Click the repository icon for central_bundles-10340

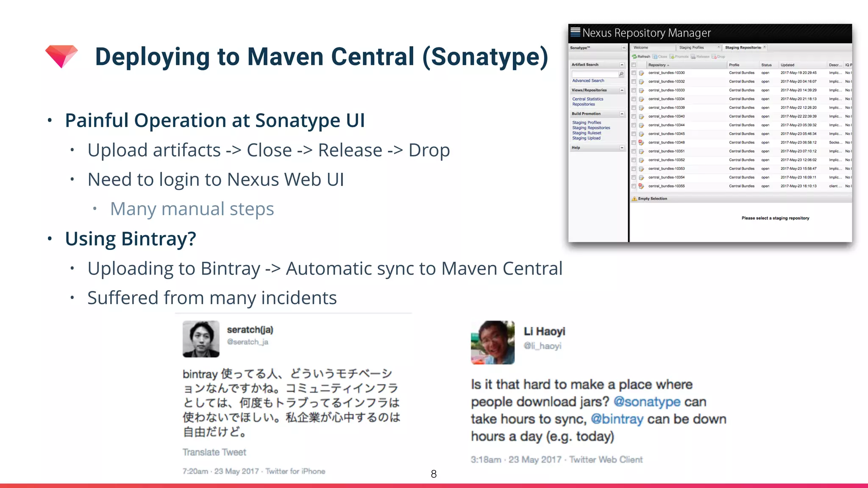coord(641,116)
